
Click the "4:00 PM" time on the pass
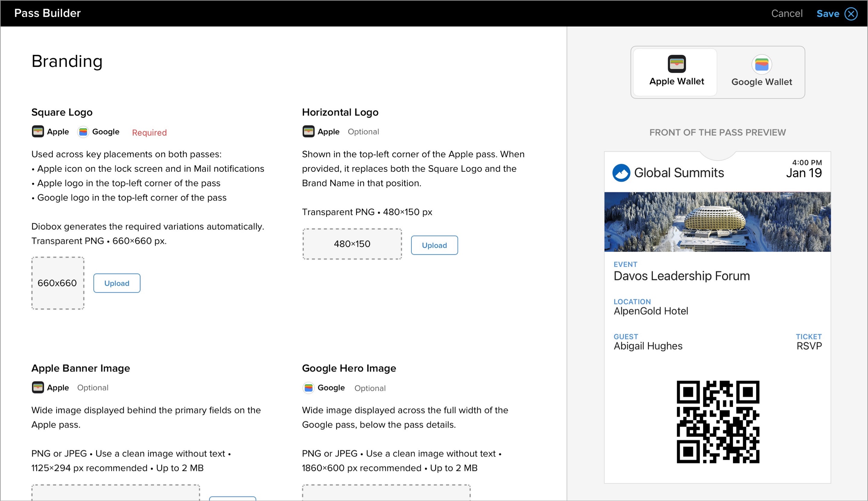[x=807, y=162]
